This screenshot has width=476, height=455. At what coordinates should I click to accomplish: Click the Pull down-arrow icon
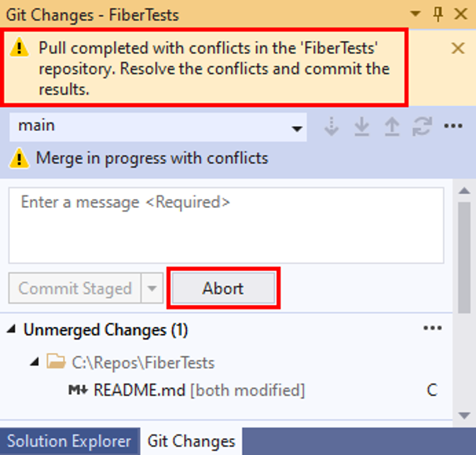(x=361, y=126)
